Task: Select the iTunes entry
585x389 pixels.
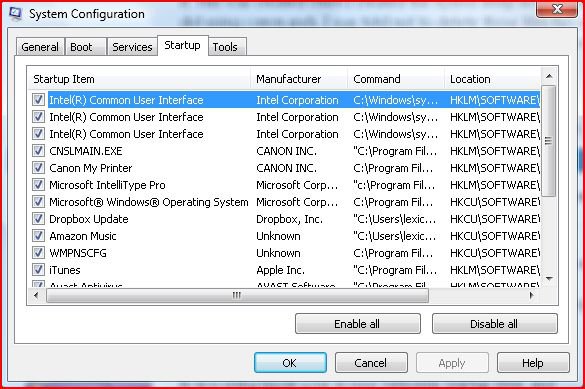Action: point(65,270)
